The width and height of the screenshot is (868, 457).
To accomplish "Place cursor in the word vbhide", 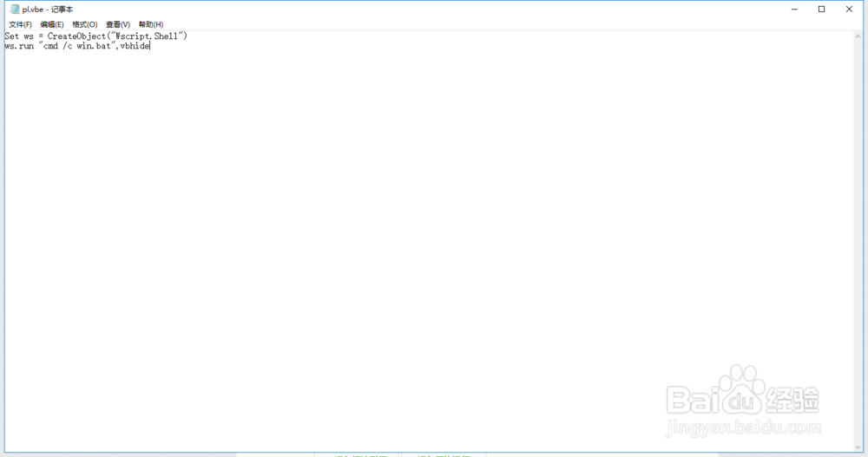I will click(135, 46).
